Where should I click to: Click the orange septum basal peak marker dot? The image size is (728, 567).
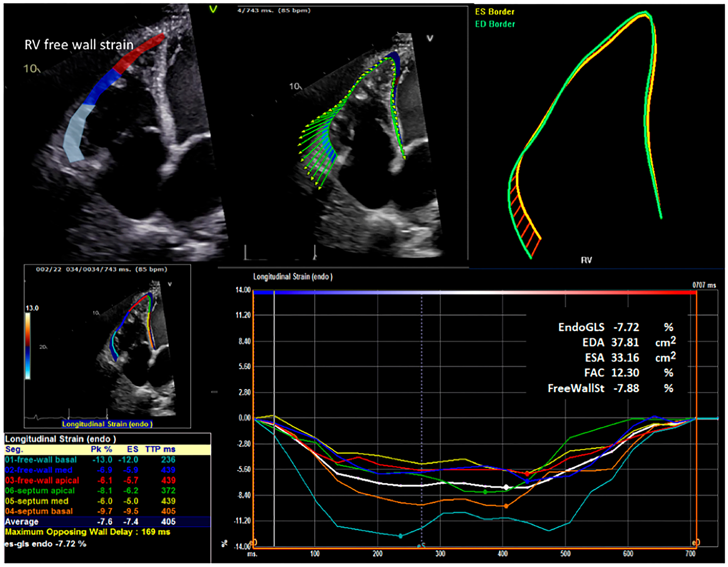coord(506,506)
